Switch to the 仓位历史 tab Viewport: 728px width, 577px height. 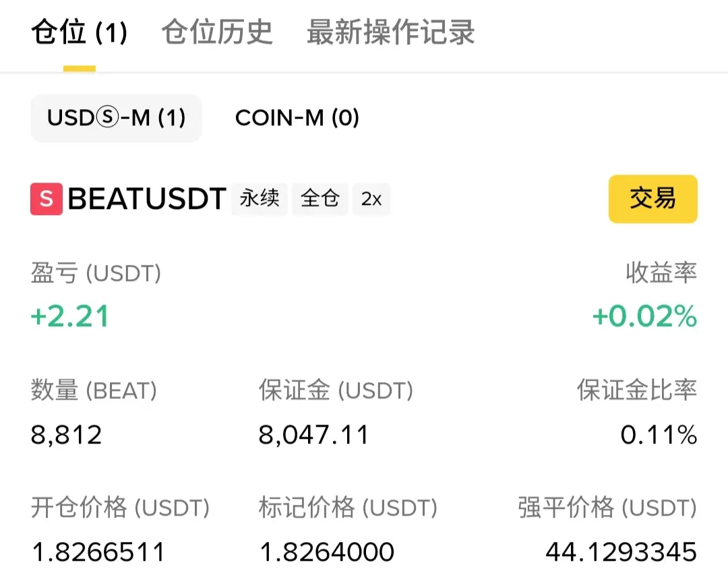(217, 32)
